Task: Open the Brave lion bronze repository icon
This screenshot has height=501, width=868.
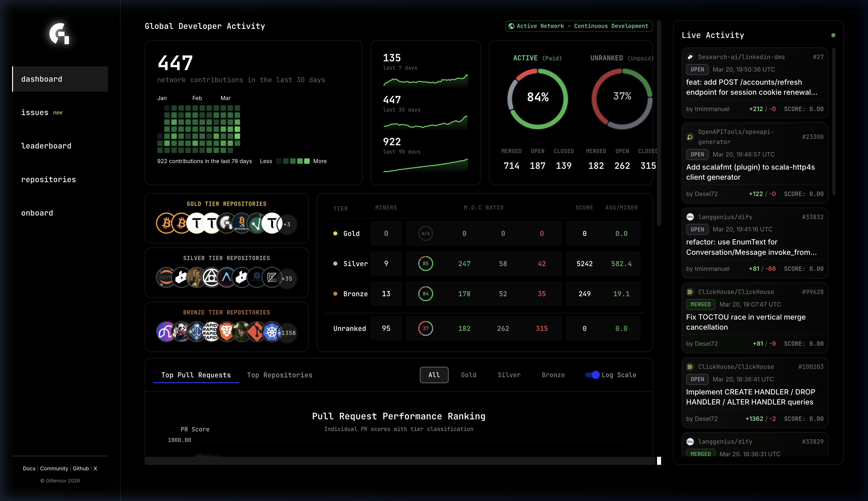Action: 227,332
